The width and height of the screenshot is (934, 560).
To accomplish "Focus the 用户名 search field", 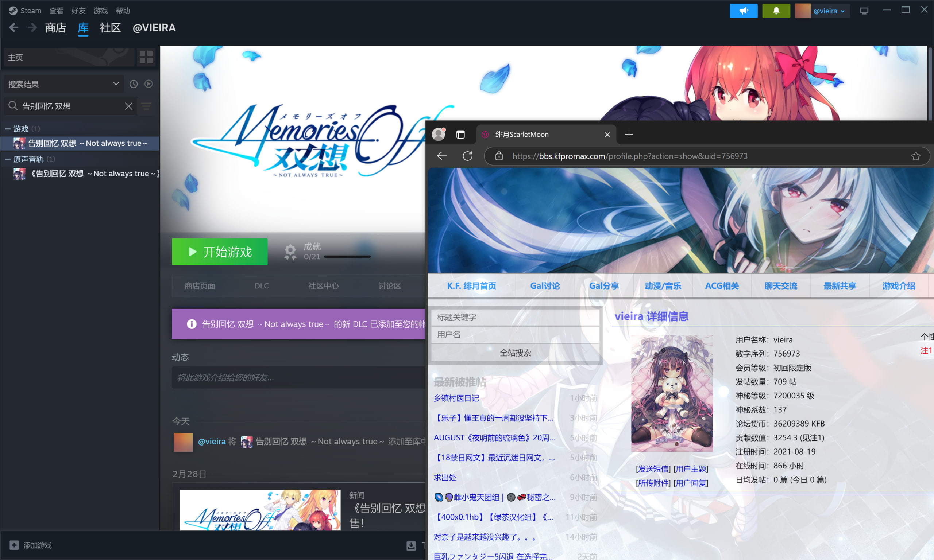I will 515,335.
